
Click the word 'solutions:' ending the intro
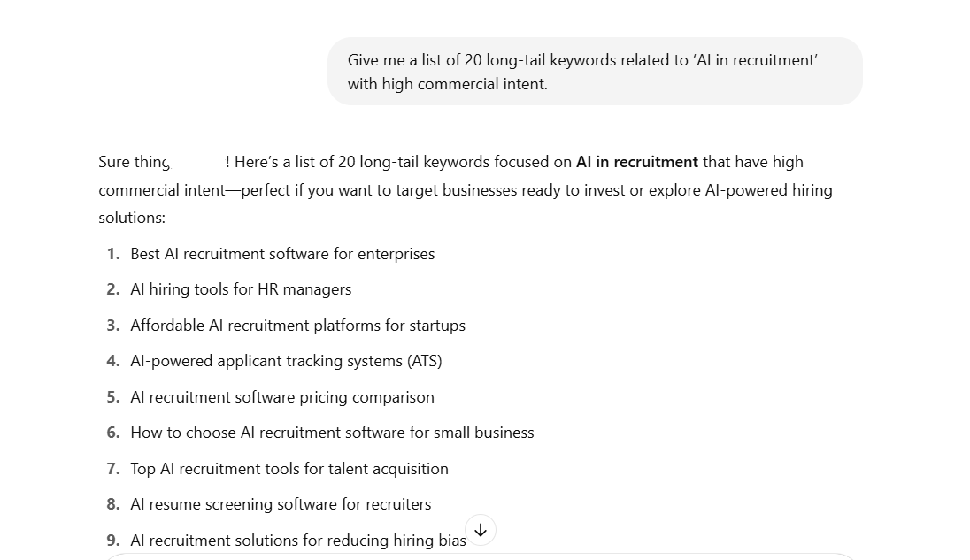click(132, 218)
